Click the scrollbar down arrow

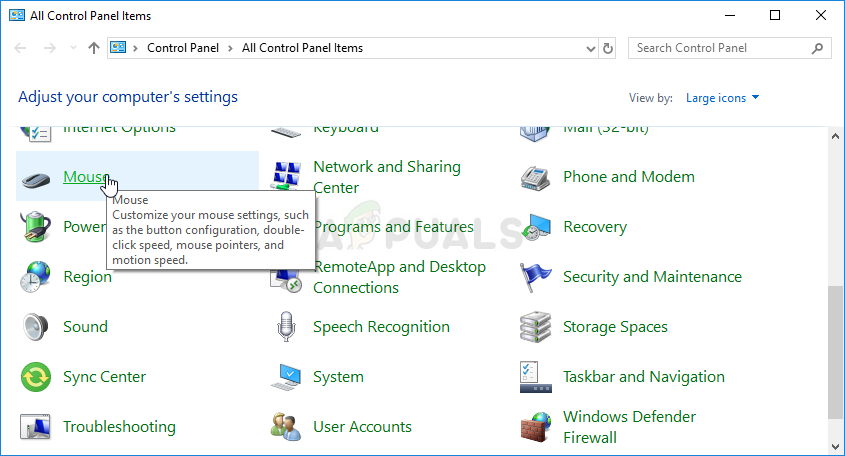click(x=835, y=446)
